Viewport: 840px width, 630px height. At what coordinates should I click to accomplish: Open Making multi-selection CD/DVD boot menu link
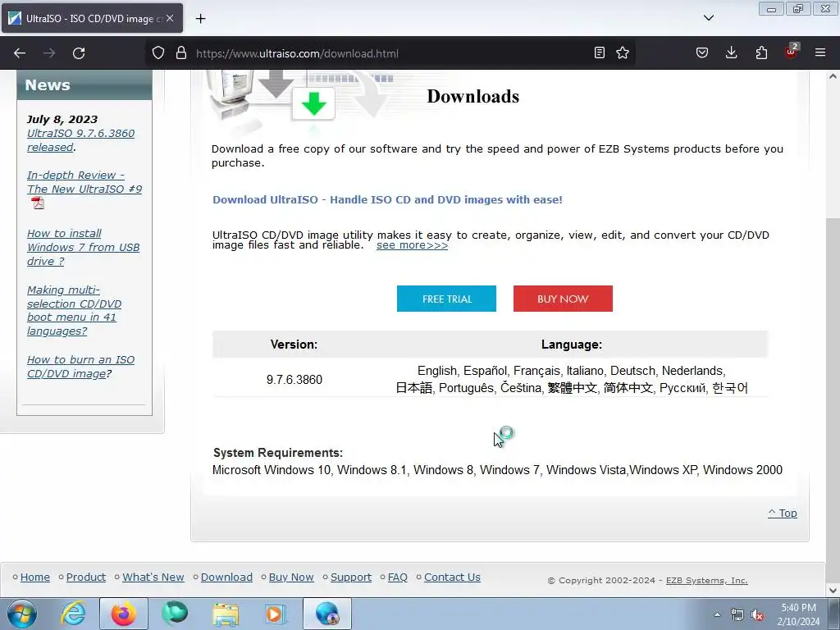coord(74,310)
